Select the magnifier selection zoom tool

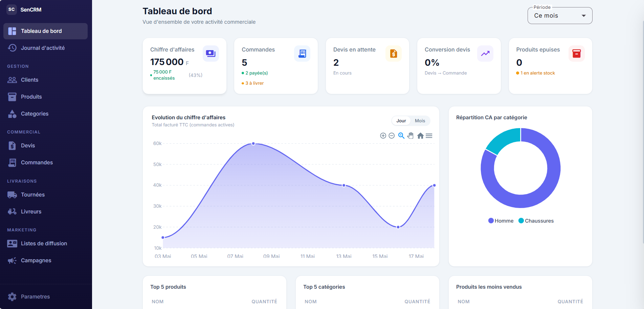[401, 136]
